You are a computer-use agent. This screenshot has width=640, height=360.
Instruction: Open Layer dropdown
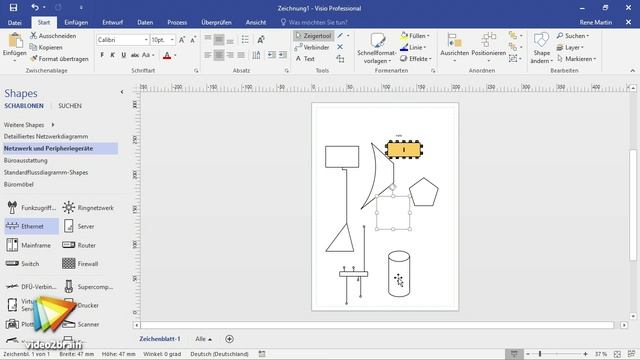pyautogui.click(x=570, y=47)
